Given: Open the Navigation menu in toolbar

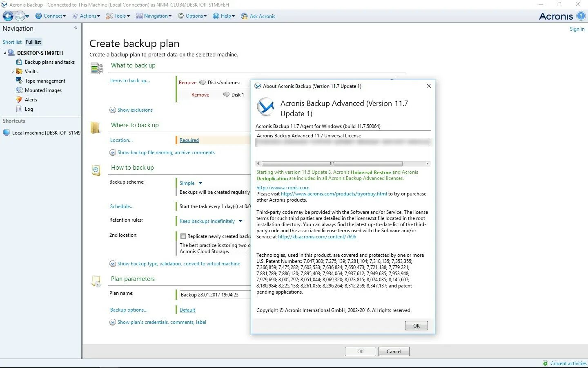Looking at the screenshot, I should coord(154,16).
